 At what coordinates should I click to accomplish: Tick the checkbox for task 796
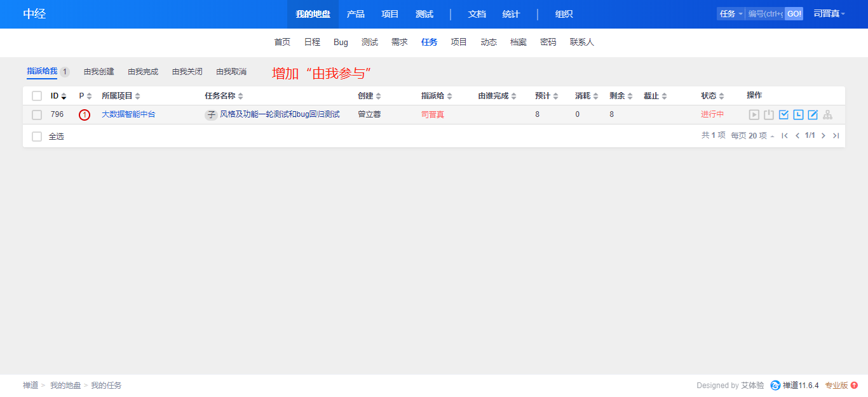[x=37, y=115]
